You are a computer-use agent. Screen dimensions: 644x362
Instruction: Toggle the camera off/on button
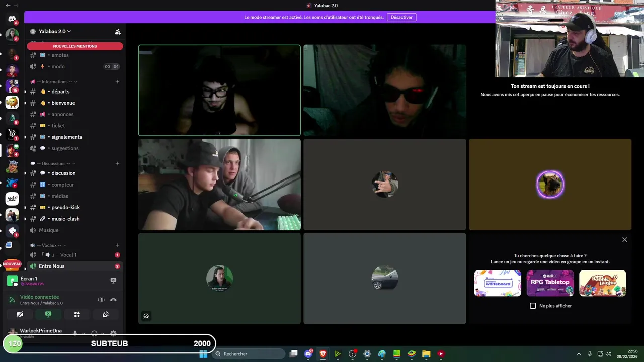(20, 314)
